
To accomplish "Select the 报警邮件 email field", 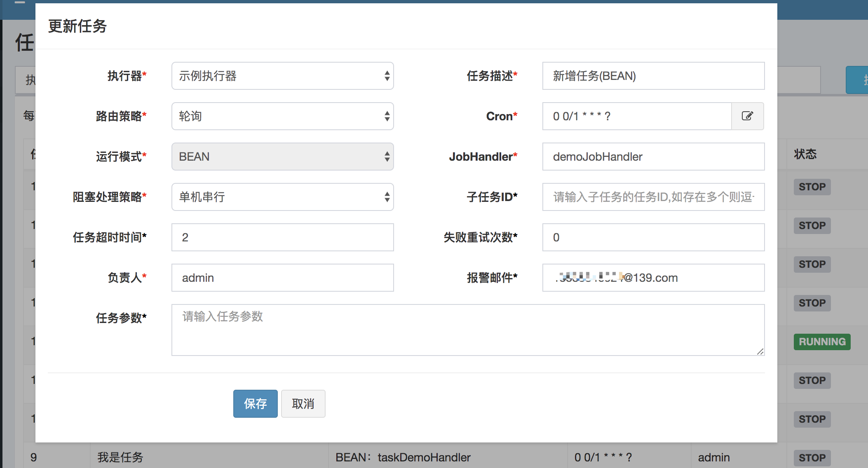I will point(653,278).
